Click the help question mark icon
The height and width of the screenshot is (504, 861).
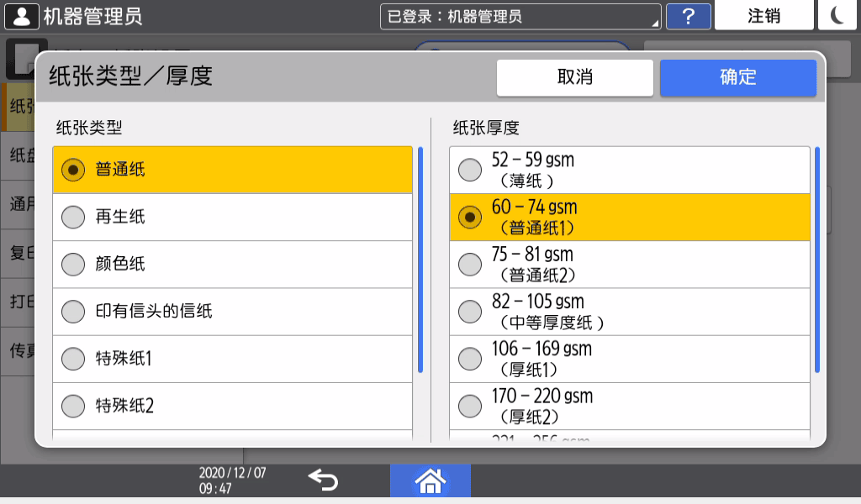click(x=688, y=16)
